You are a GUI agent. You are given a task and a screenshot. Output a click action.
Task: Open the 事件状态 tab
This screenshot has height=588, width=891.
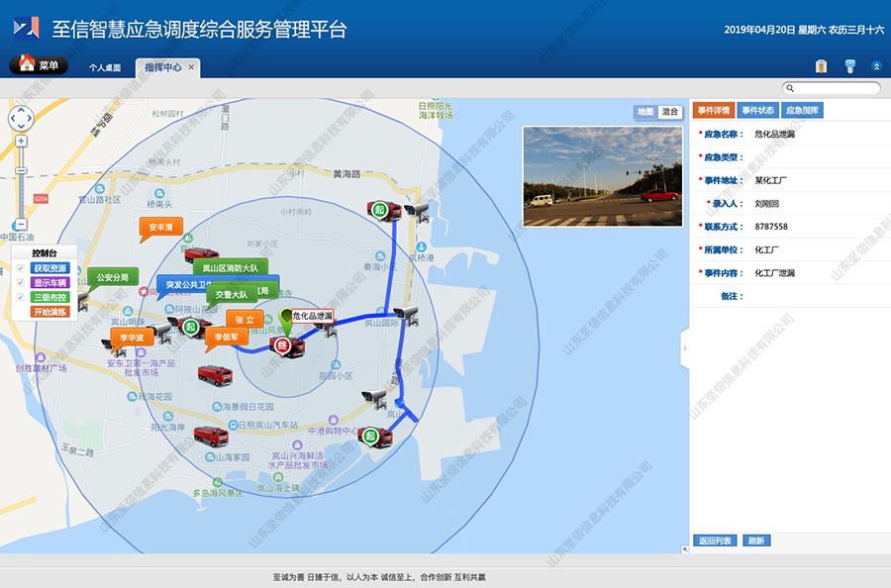click(758, 110)
